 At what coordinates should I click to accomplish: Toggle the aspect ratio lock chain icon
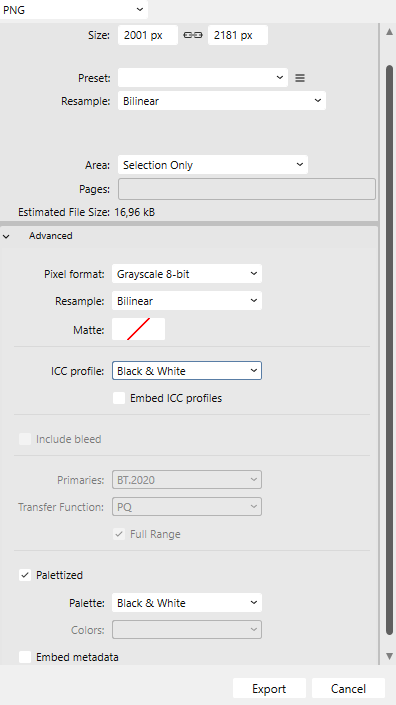point(193,35)
